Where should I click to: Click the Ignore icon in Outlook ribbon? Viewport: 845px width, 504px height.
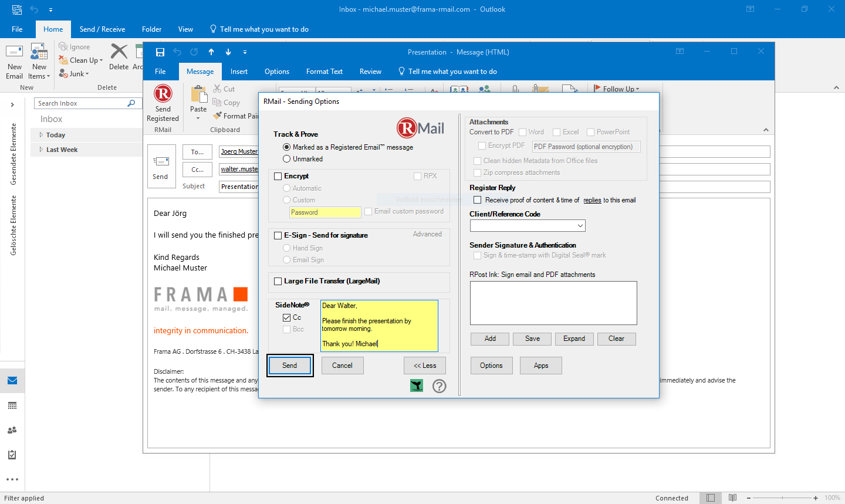coord(63,46)
